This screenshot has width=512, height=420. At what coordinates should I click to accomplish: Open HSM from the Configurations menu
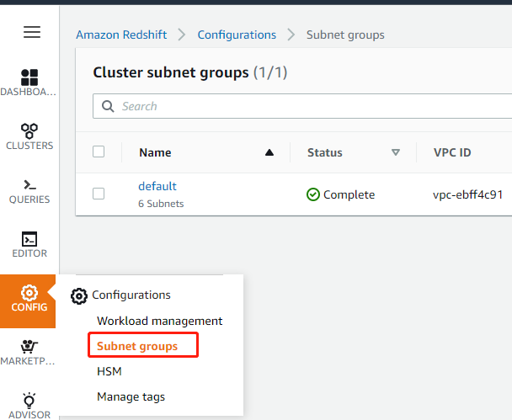109,371
